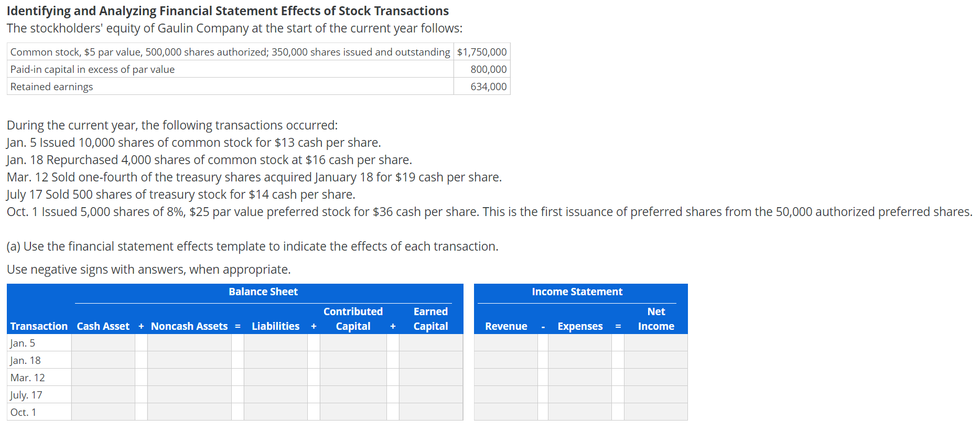Click the 'Oct. 1' row label in table

(x=24, y=413)
